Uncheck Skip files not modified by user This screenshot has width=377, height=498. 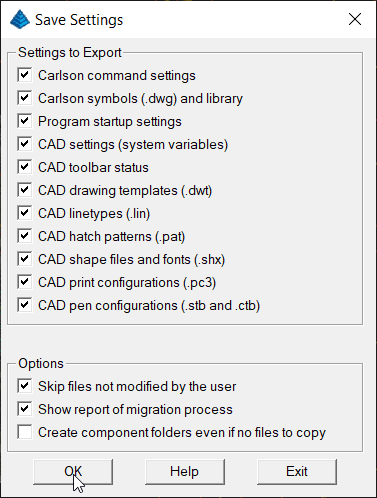coord(25,386)
